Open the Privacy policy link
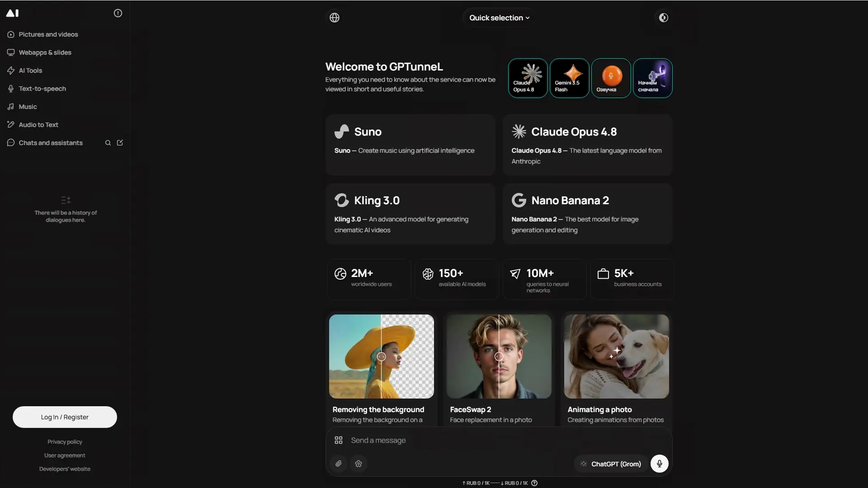868x488 pixels. (x=65, y=442)
